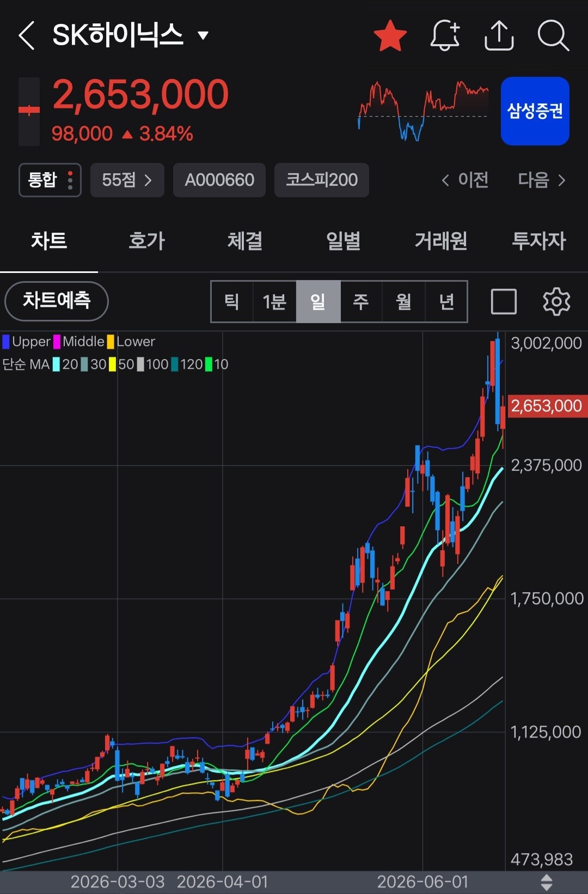588x894 pixels.
Task: Switch to the 호가 tab
Action: (x=146, y=241)
